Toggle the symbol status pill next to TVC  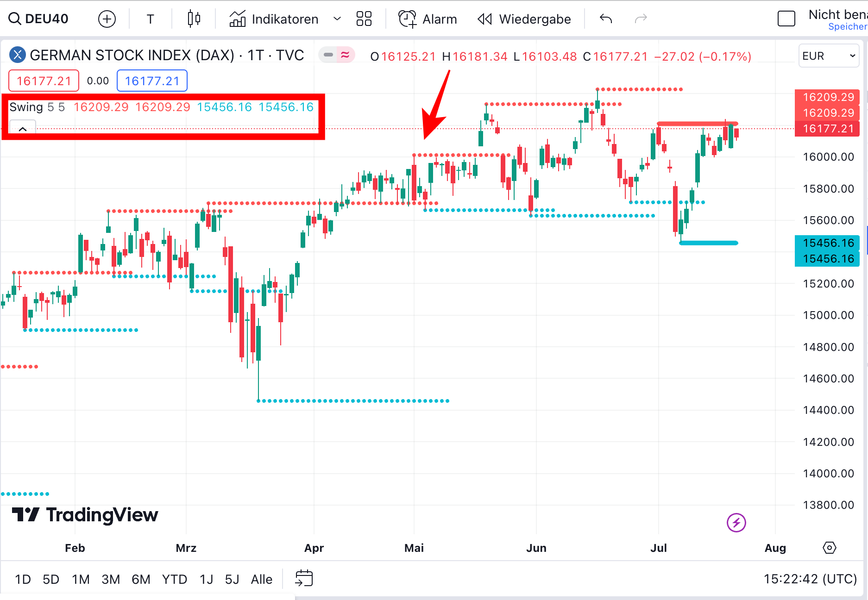tap(328, 55)
